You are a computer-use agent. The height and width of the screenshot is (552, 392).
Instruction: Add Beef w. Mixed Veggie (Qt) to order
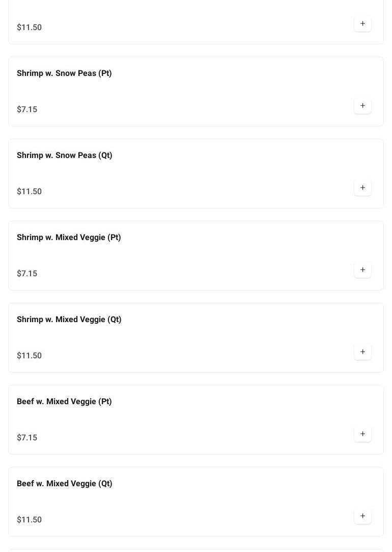point(362,516)
